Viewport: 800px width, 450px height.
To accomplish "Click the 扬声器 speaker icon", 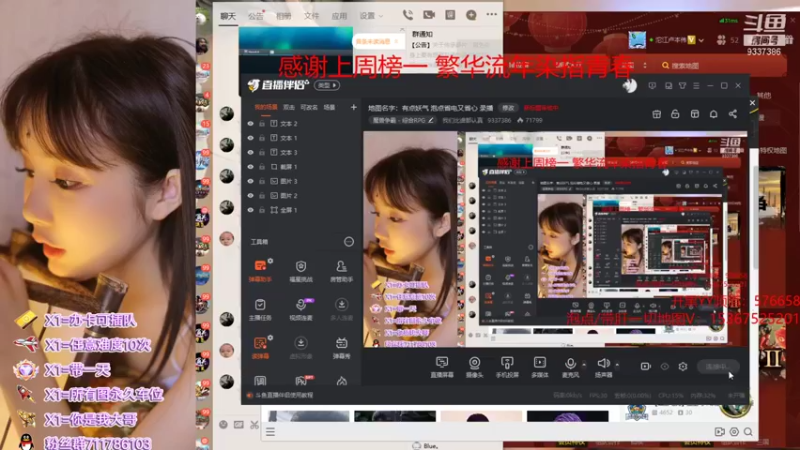I will pyautogui.click(x=603, y=363).
